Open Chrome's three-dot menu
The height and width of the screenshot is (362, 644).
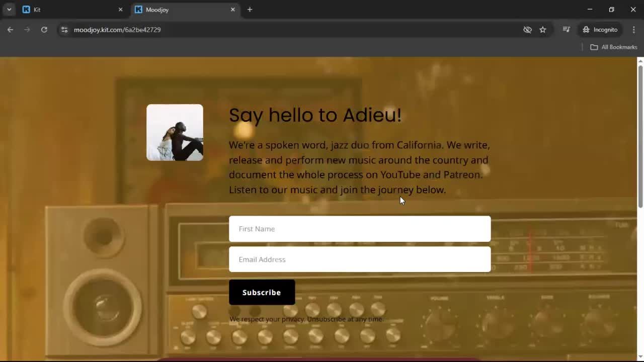point(634,30)
